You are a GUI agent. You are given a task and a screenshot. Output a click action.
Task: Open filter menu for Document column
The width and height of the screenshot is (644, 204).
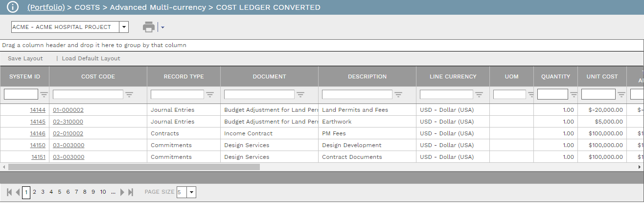[x=300, y=95]
